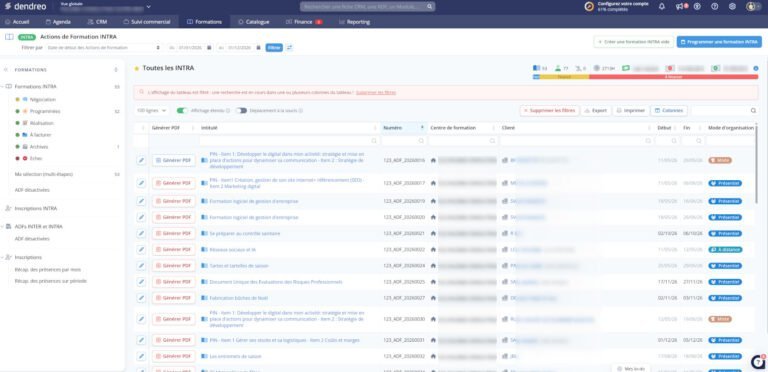Open the 100 lignes rows dropdown
Image resolution: width=768 pixels, height=372 pixels.
[x=152, y=111]
